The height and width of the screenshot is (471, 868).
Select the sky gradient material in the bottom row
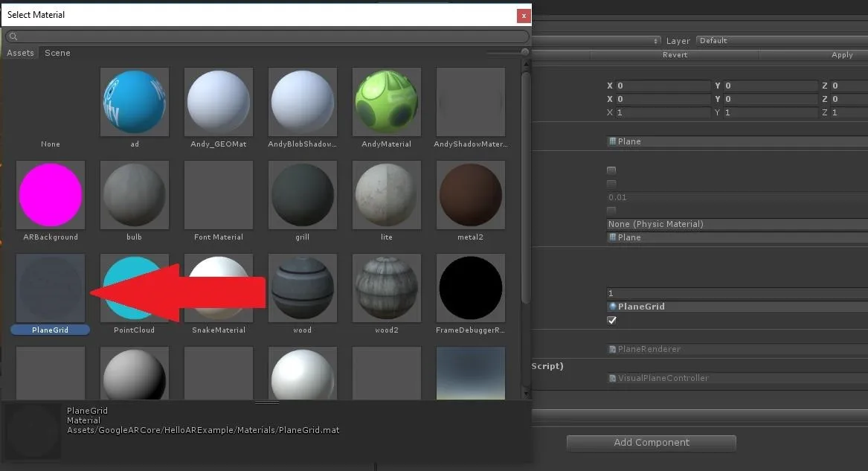pyautogui.click(x=471, y=373)
